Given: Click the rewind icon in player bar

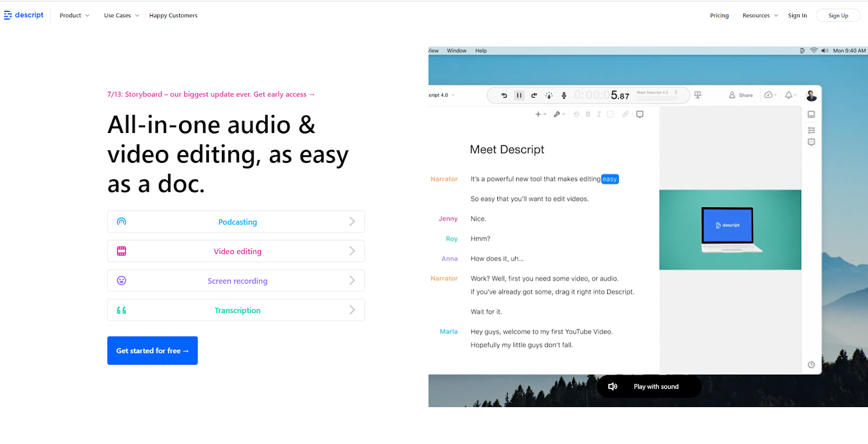Looking at the screenshot, I should [x=504, y=96].
